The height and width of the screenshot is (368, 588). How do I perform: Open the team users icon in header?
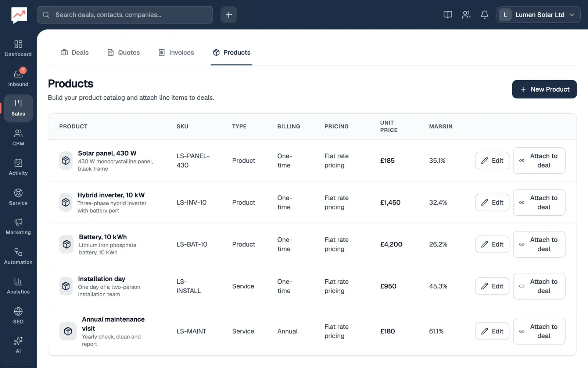point(466,15)
